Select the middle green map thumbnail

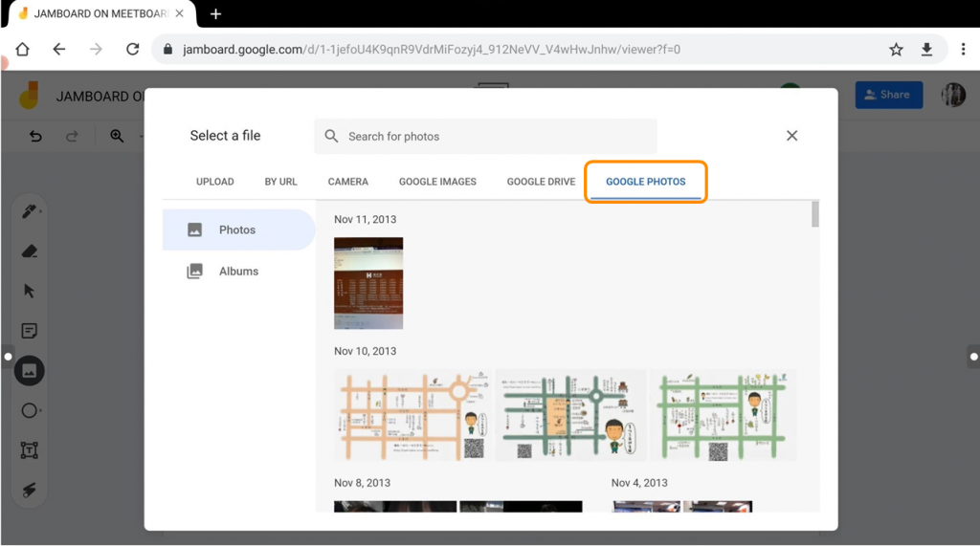point(571,415)
